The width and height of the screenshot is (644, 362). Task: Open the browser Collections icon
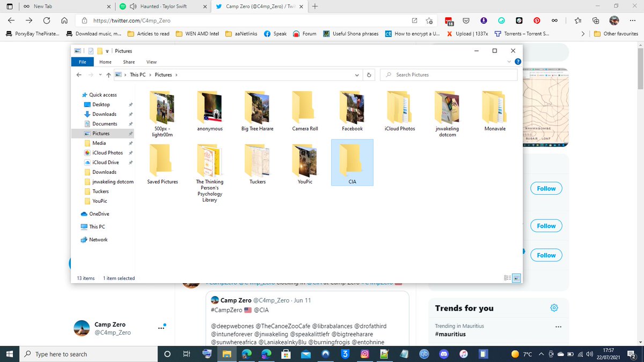click(596, 19)
